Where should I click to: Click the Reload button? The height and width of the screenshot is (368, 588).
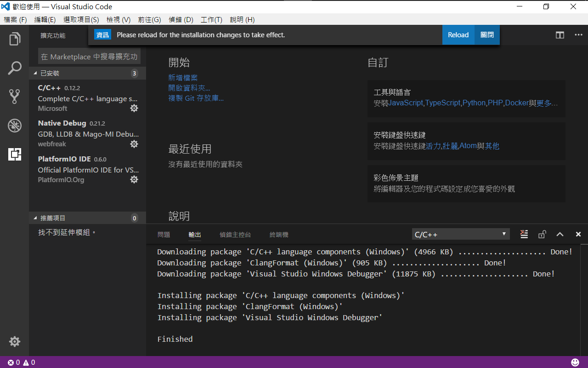(458, 34)
